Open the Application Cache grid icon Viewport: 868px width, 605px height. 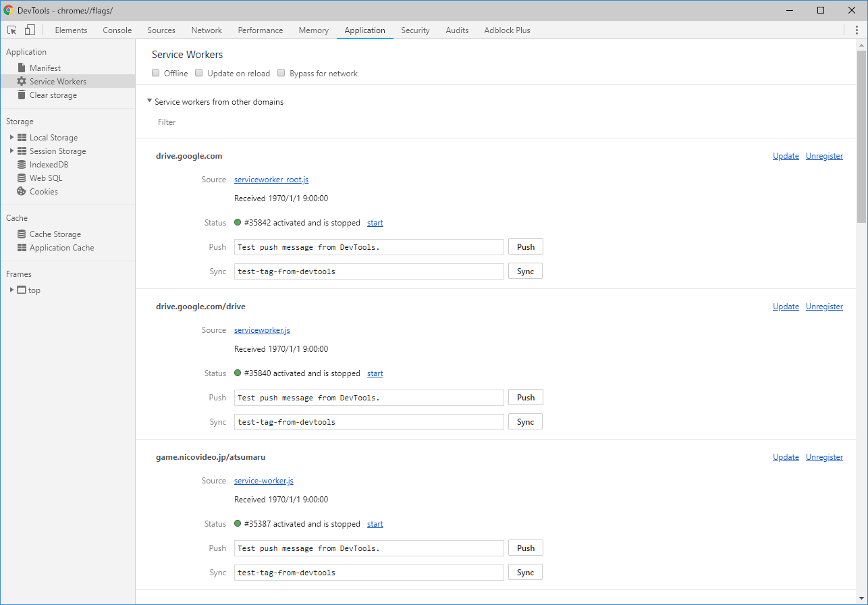click(22, 248)
